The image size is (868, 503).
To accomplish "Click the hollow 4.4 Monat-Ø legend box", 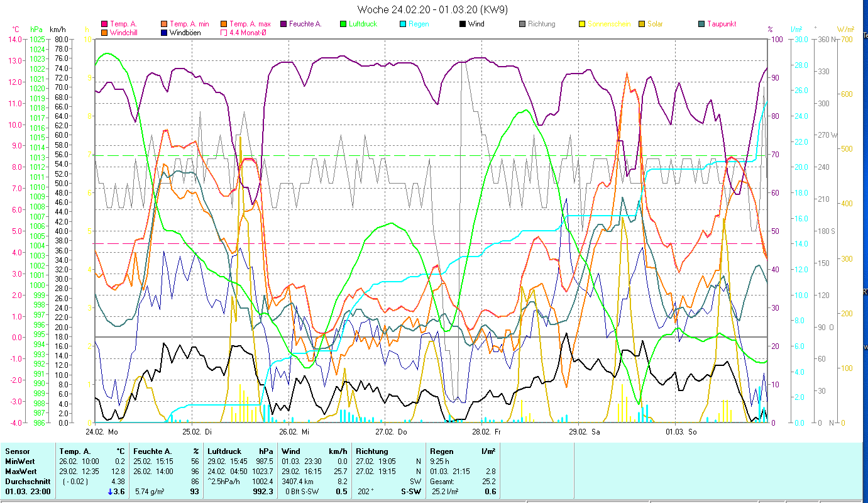I will (x=224, y=33).
